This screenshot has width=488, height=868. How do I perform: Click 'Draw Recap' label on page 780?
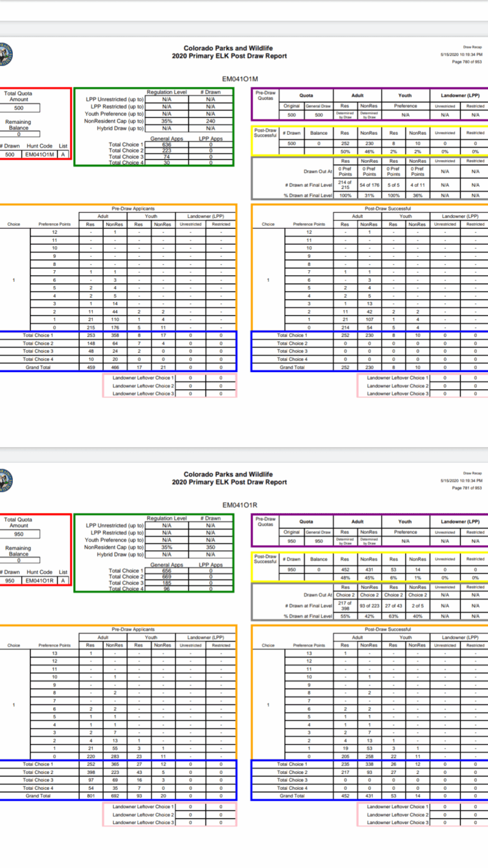pyautogui.click(x=472, y=47)
